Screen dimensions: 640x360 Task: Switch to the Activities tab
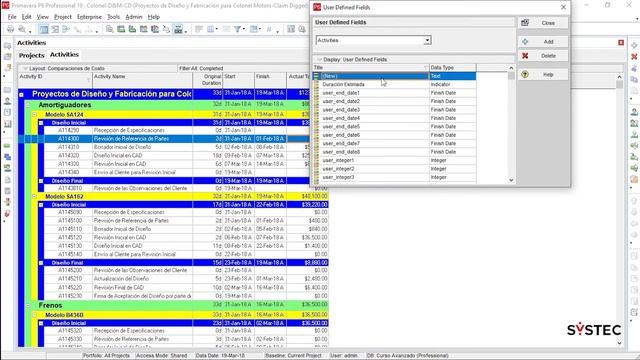tap(64, 54)
